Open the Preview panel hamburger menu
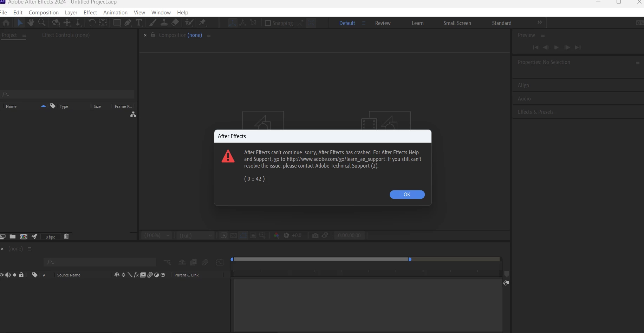The width and height of the screenshot is (644, 333). click(x=543, y=35)
